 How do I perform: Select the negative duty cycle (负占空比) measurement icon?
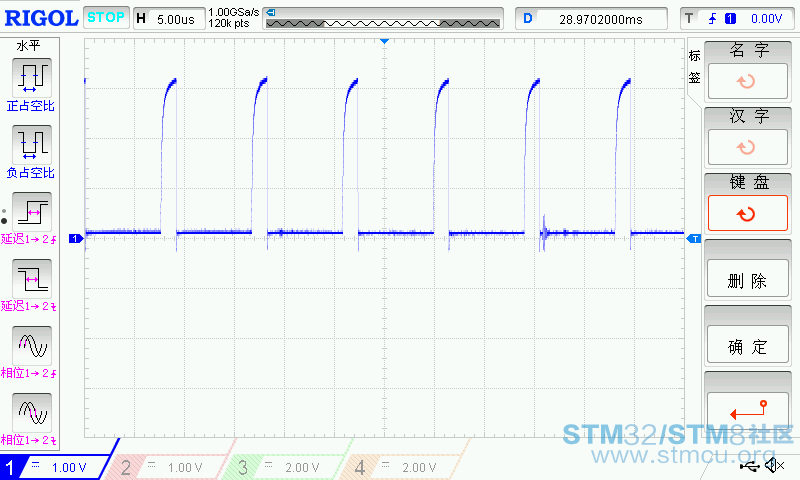point(32,144)
